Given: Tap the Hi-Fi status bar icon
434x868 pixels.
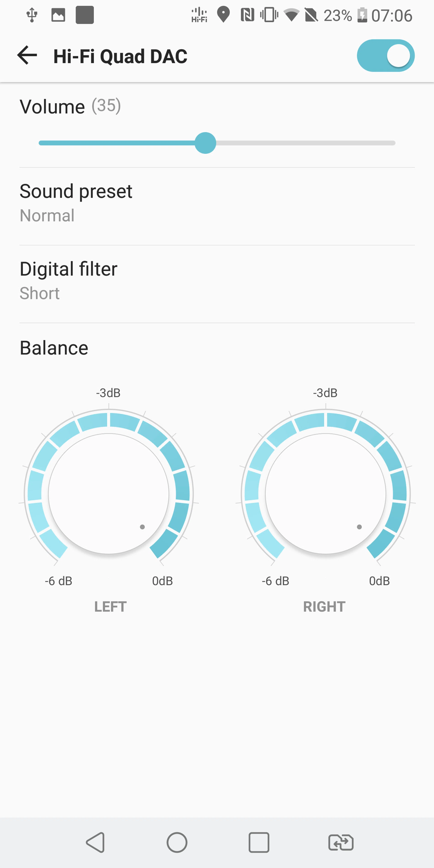Looking at the screenshot, I should tap(199, 15).
